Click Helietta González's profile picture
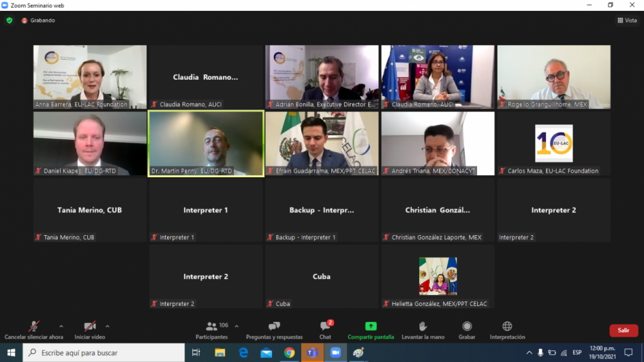This screenshot has width=644, height=362. 438,276
